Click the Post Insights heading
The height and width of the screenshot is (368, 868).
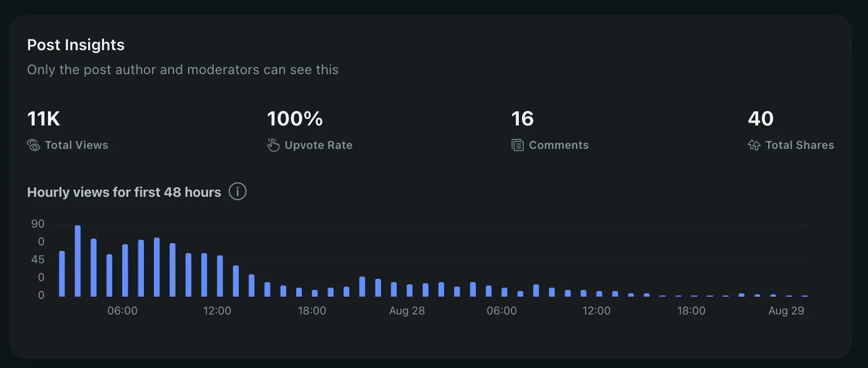(75, 45)
